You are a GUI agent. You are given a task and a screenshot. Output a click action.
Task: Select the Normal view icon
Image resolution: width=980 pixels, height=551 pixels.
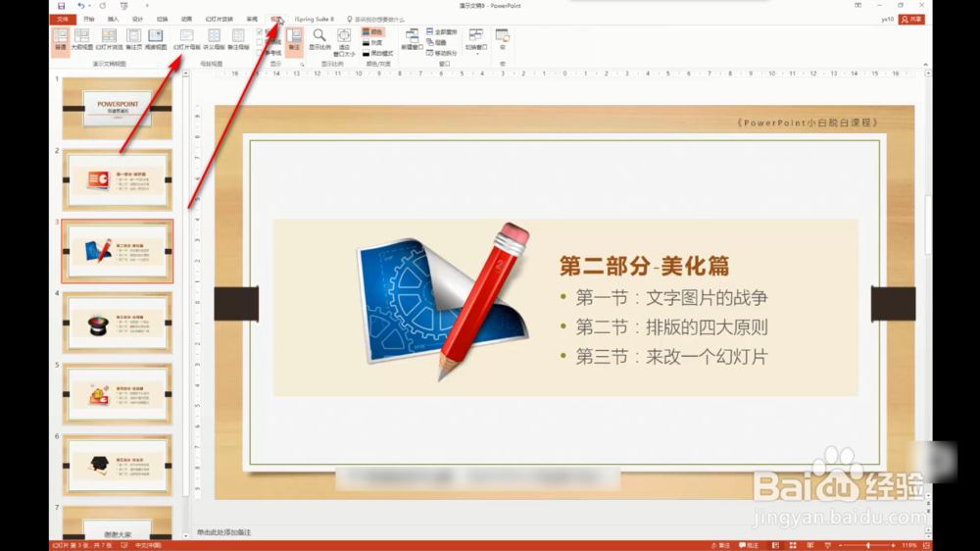point(61,39)
